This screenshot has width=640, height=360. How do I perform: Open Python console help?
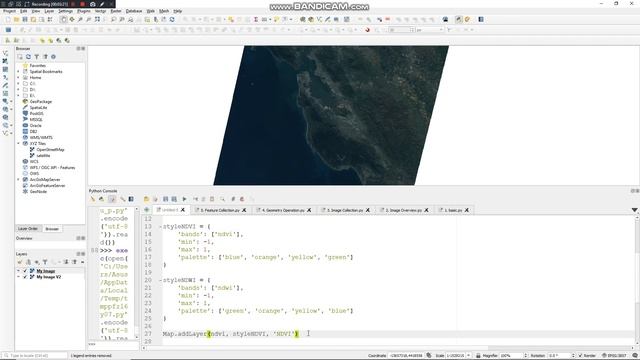[x=131, y=199]
